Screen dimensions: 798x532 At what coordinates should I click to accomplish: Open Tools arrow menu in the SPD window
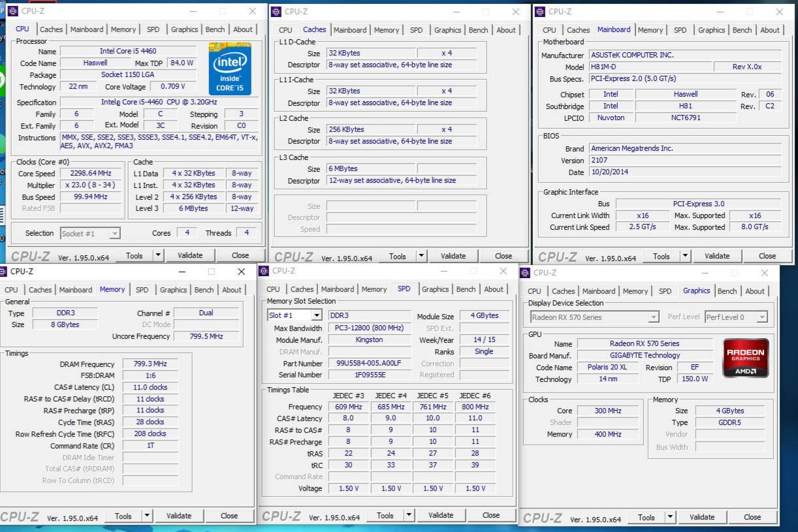(409, 515)
